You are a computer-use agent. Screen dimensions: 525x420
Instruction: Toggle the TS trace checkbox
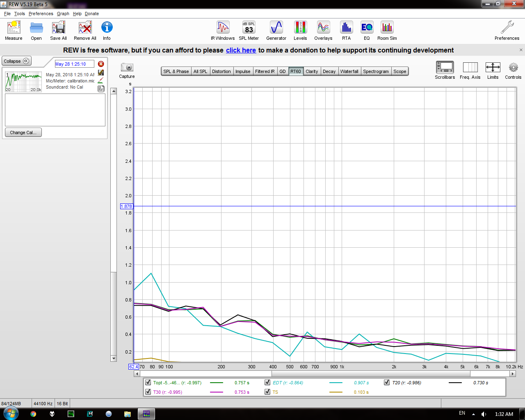267,392
